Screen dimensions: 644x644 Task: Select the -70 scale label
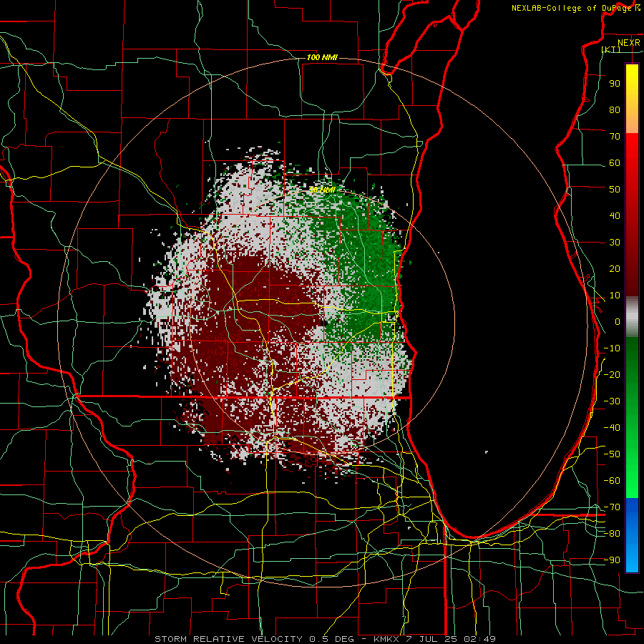pos(612,507)
